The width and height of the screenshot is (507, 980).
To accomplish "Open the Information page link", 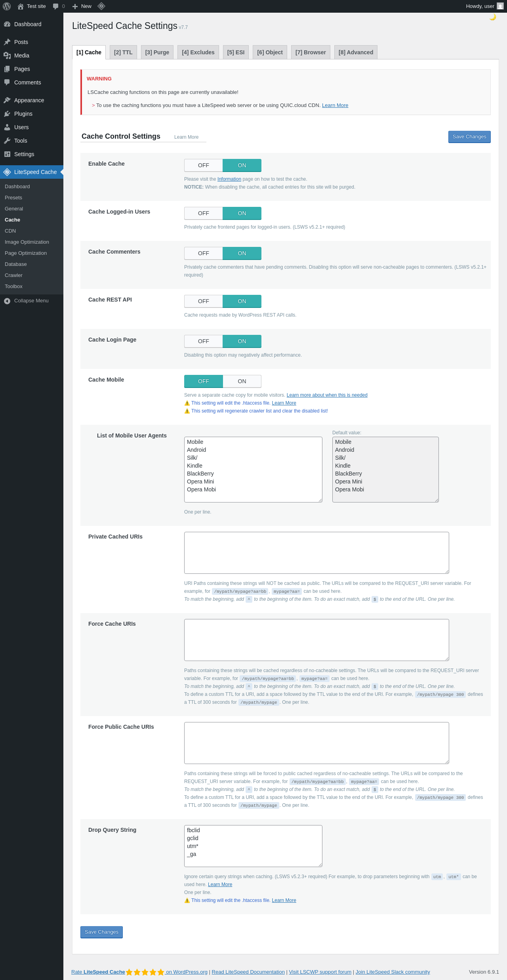I will (x=229, y=179).
